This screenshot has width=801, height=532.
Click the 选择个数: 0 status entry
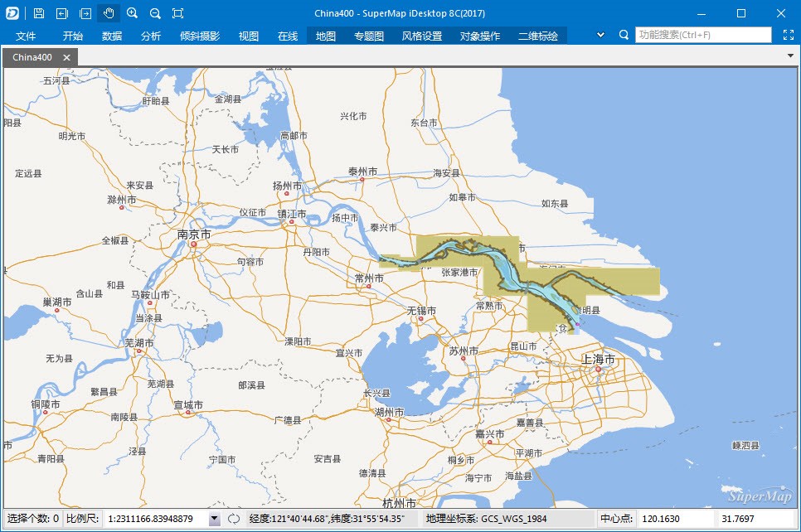coord(33,519)
